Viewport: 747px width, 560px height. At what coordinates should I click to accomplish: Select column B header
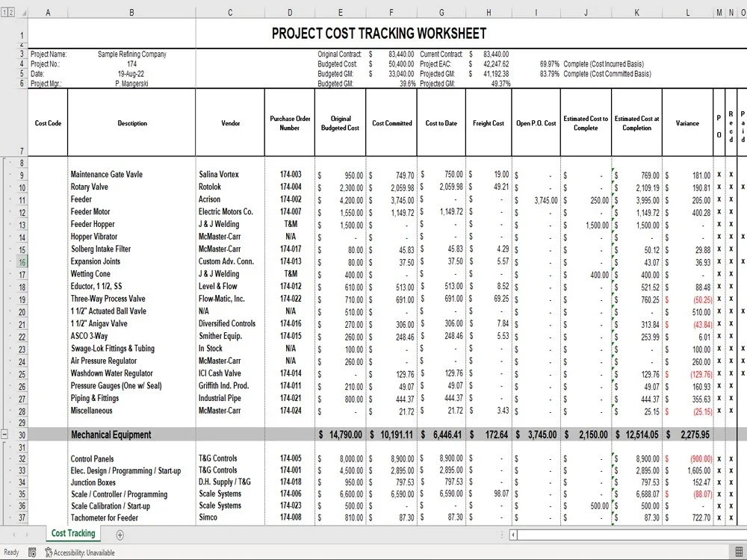click(131, 13)
